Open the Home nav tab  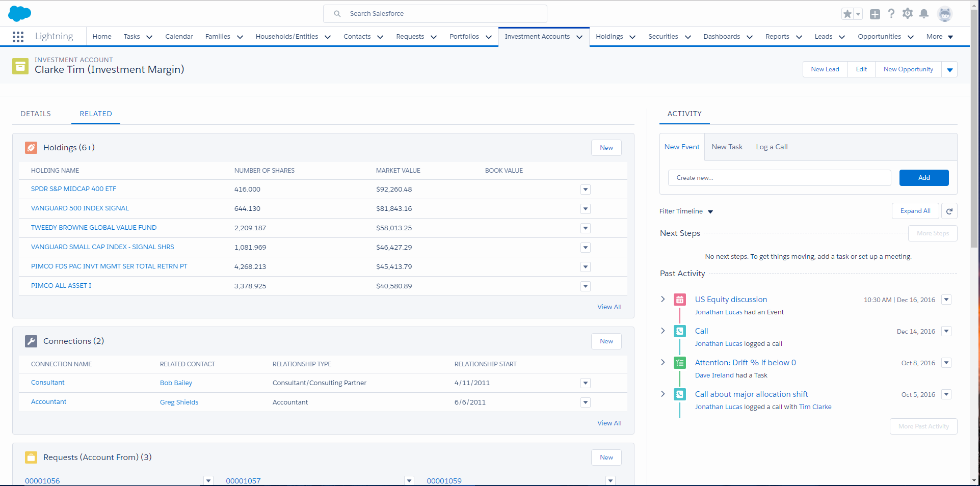(102, 37)
